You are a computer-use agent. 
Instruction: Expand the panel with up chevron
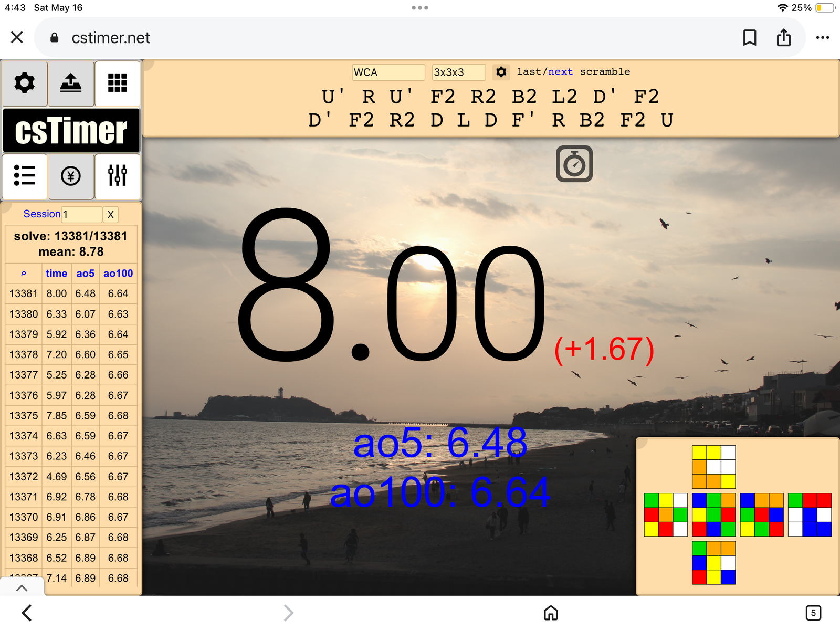point(22,588)
